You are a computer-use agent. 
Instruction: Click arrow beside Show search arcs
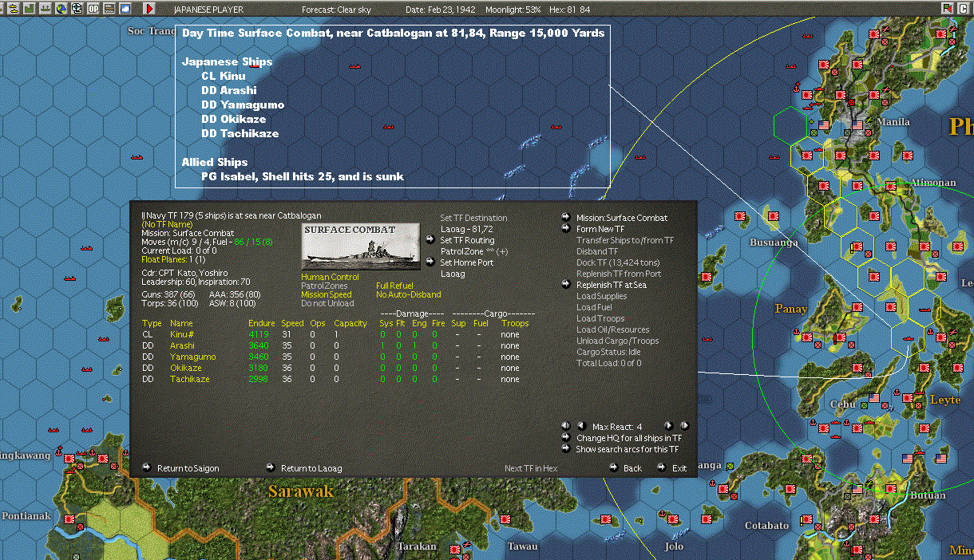click(x=566, y=448)
